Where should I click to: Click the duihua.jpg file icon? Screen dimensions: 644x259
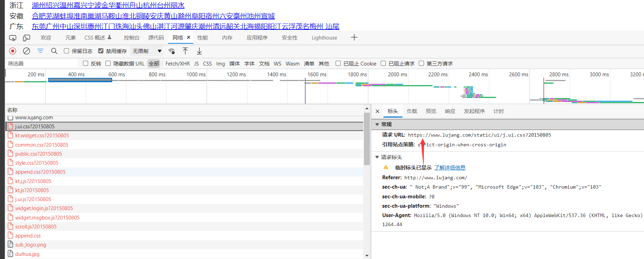click(10, 253)
